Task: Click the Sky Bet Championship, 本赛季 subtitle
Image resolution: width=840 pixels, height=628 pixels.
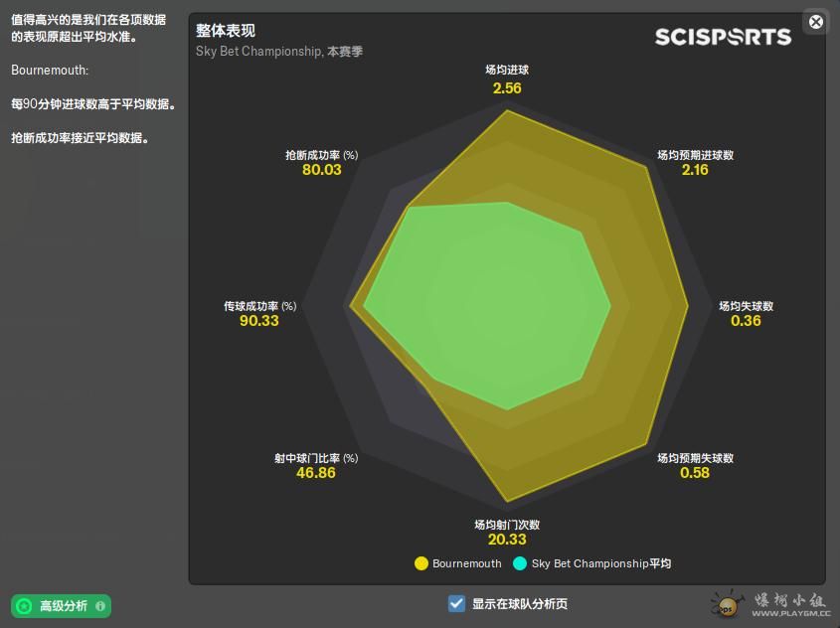Action: pyautogui.click(x=279, y=52)
